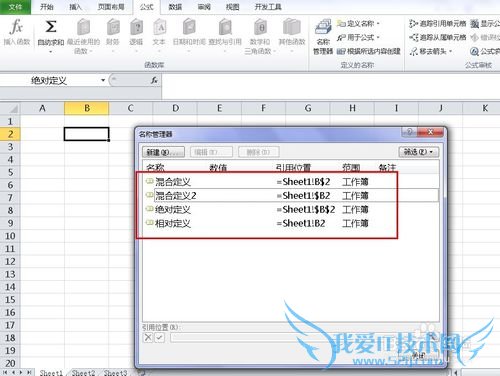Open Filter dropdown in Name Manager
This screenshot has height=376, width=500.
419,152
